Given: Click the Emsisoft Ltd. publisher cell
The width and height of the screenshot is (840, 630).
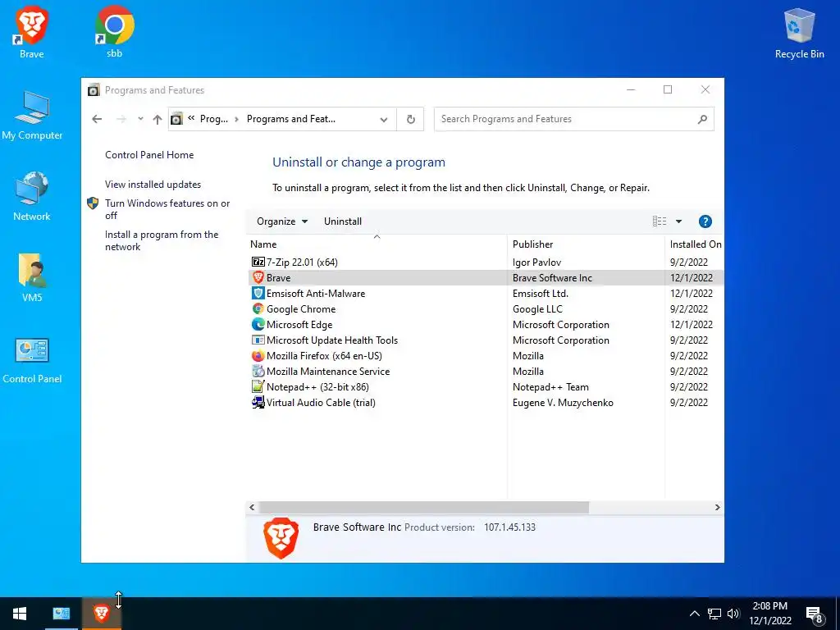Looking at the screenshot, I should tap(540, 293).
